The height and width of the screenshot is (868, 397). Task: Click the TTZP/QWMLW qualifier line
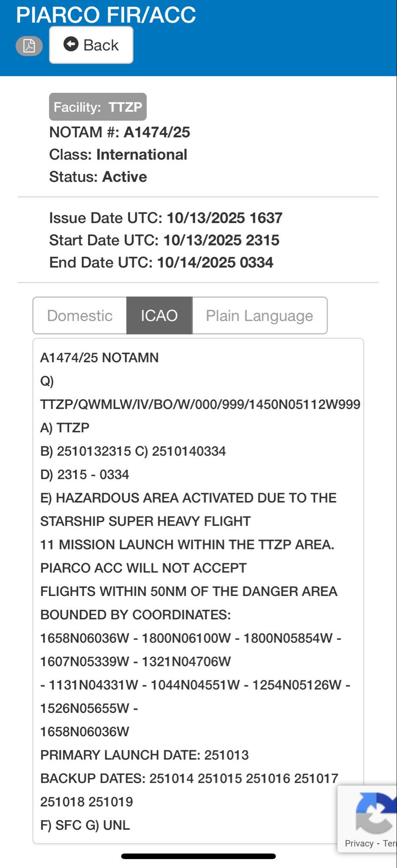[200, 404]
